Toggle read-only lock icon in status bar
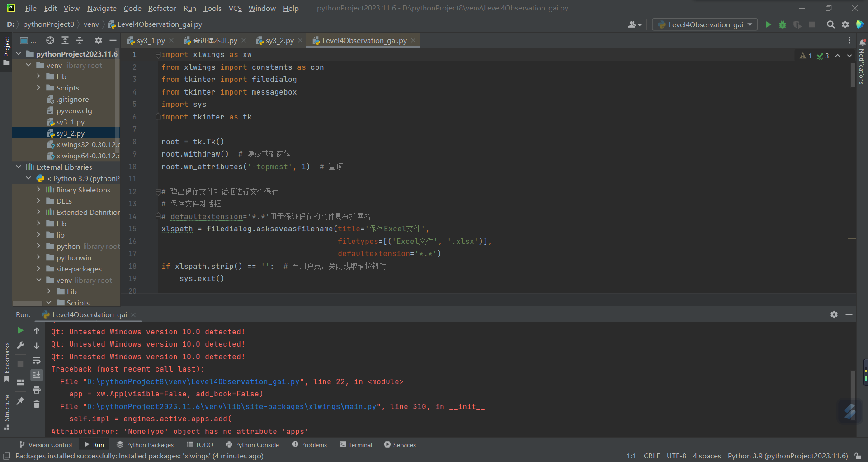868x462 pixels. point(858,456)
